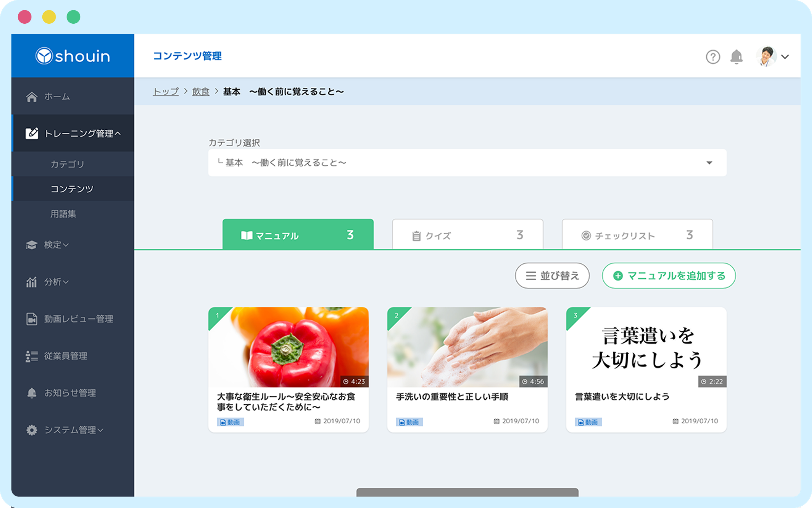Click the 従業員管理 list icon

pyautogui.click(x=32, y=356)
